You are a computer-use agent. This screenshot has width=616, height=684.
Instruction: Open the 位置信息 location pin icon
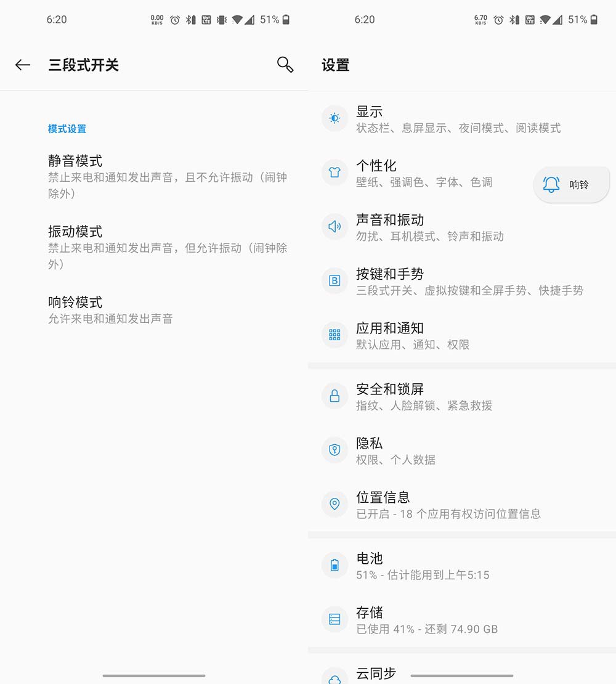(x=334, y=504)
